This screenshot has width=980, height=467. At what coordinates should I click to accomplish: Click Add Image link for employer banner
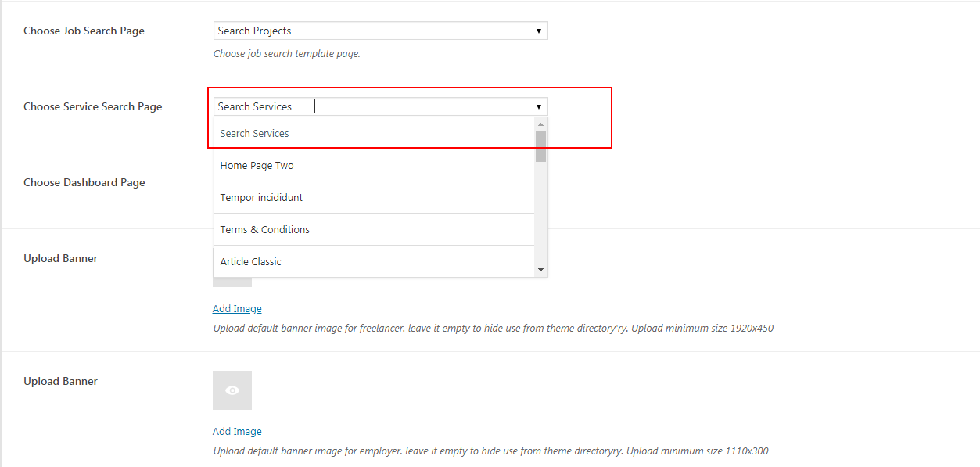tap(237, 431)
